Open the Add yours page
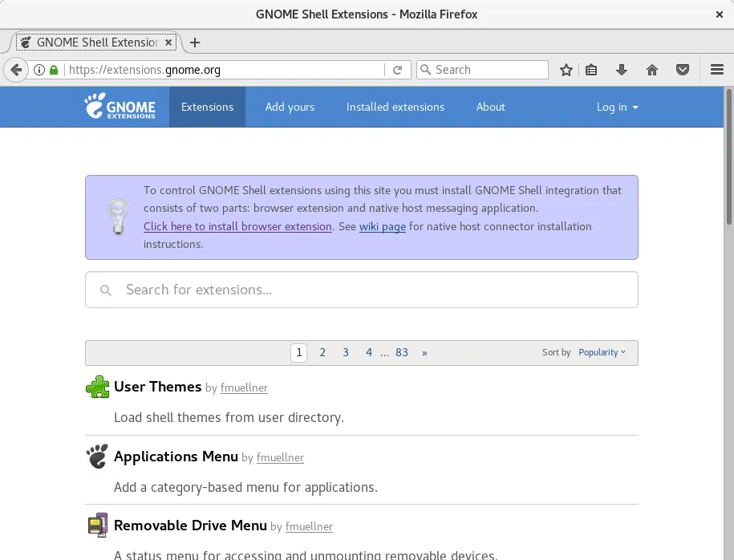The height and width of the screenshot is (560, 734). tap(290, 107)
